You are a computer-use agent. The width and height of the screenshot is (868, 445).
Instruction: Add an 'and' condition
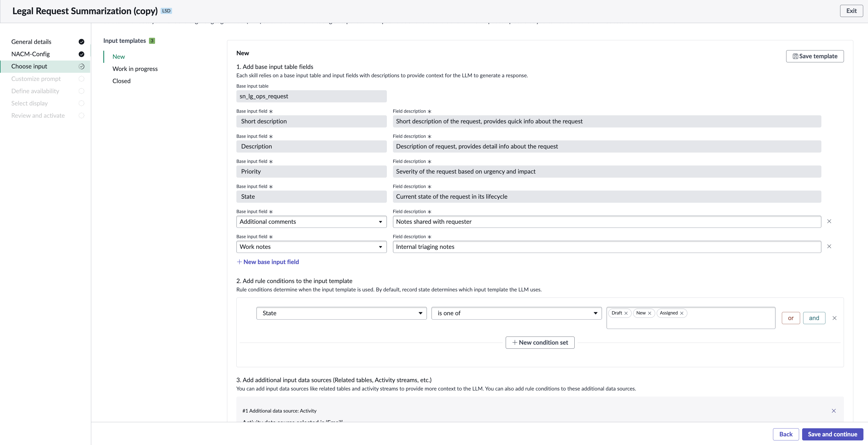[x=814, y=318]
